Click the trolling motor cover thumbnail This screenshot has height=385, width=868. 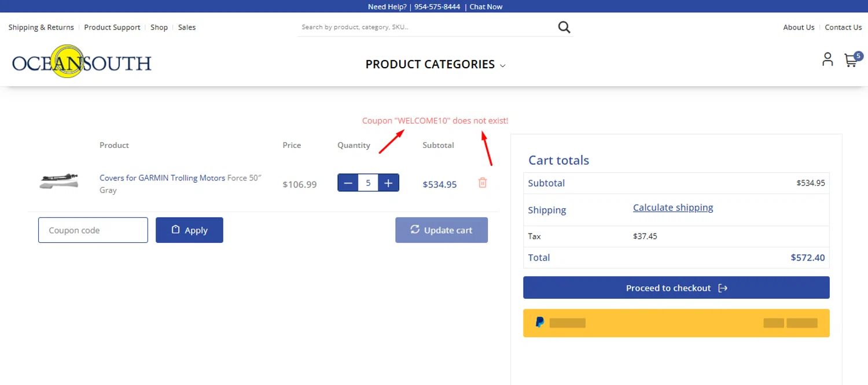(x=60, y=181)
